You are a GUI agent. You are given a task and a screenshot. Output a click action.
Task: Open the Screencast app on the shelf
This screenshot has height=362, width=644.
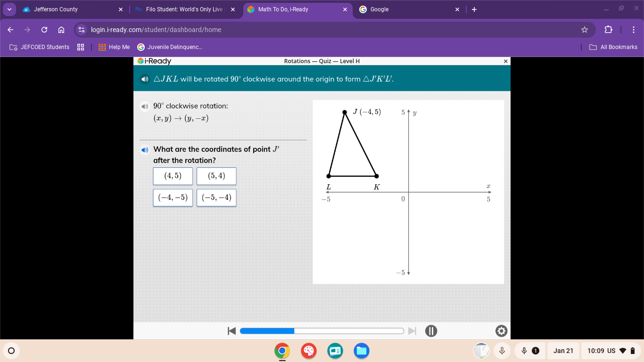335,351
